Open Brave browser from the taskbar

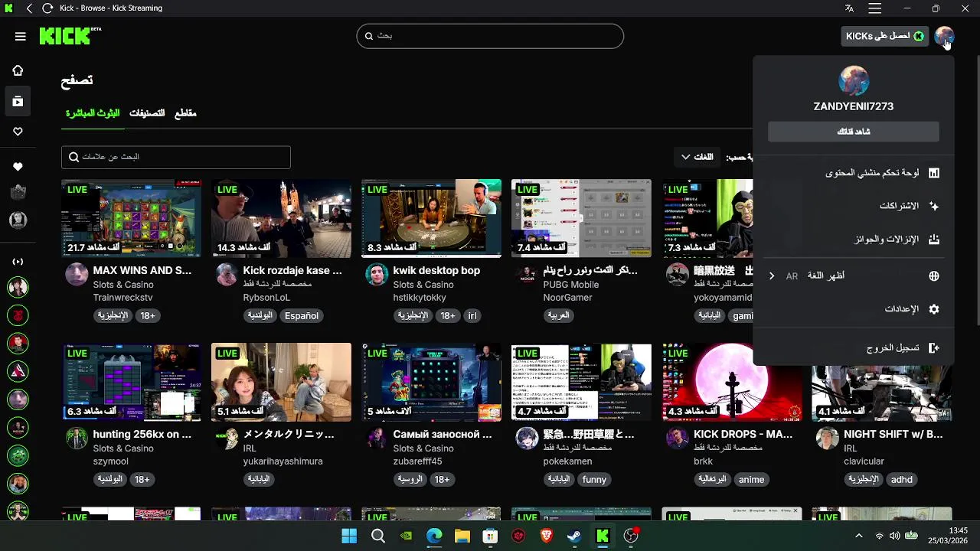[x=546, y=536]
